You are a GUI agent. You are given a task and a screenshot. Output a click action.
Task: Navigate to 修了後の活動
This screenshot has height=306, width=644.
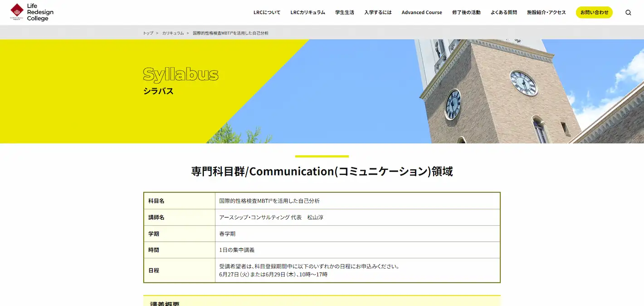click(x=466, y=13)
